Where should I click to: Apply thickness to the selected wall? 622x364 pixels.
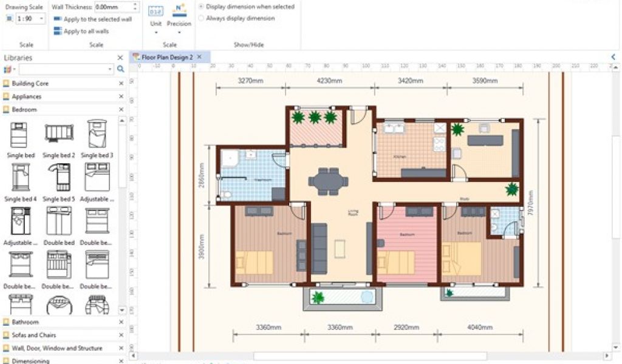coord(97,19)
